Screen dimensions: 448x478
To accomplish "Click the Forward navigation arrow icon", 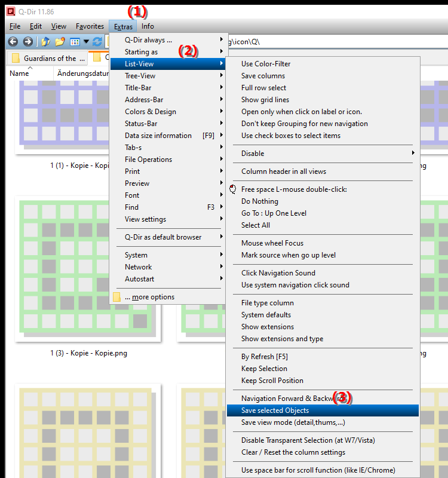I will 27,41.
